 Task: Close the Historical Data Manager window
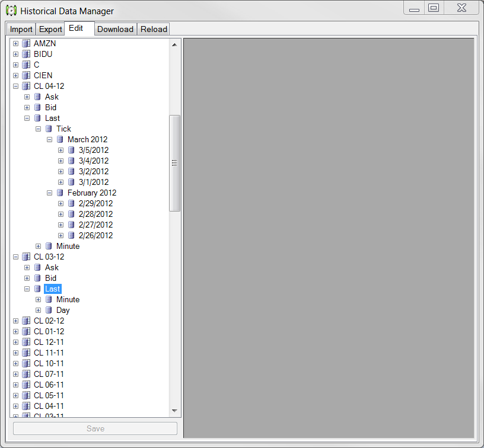[461, 8]
